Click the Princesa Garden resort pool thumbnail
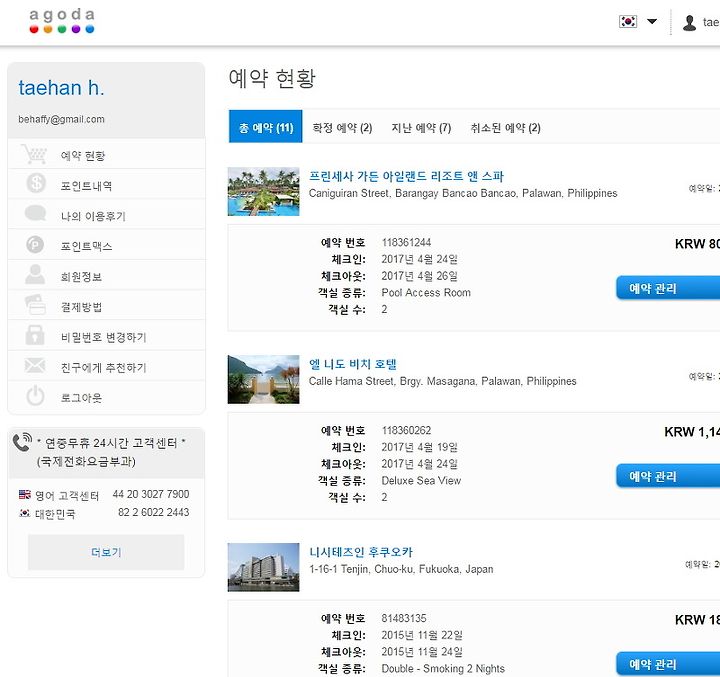 point(264,192)
